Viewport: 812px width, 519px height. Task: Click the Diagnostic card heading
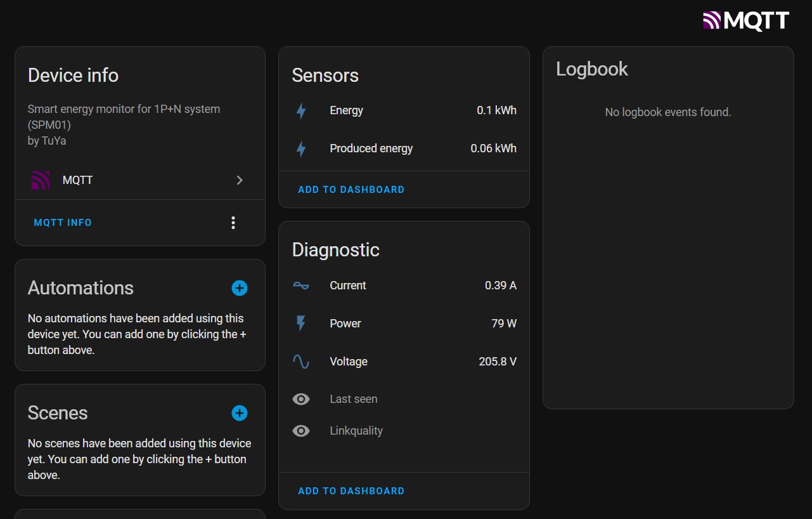[335, 249]
